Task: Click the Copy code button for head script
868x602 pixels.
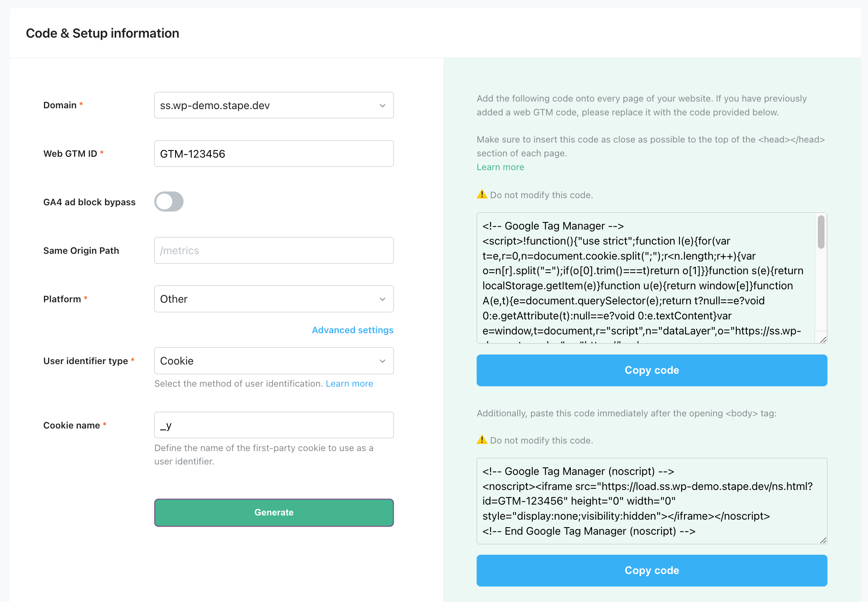Action: click(652, 369)
